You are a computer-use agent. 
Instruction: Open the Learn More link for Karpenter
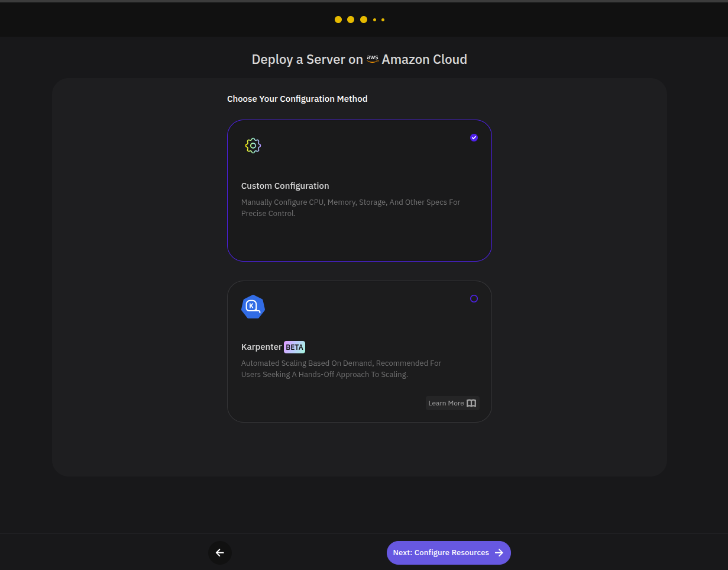click(x=452, y=403)
